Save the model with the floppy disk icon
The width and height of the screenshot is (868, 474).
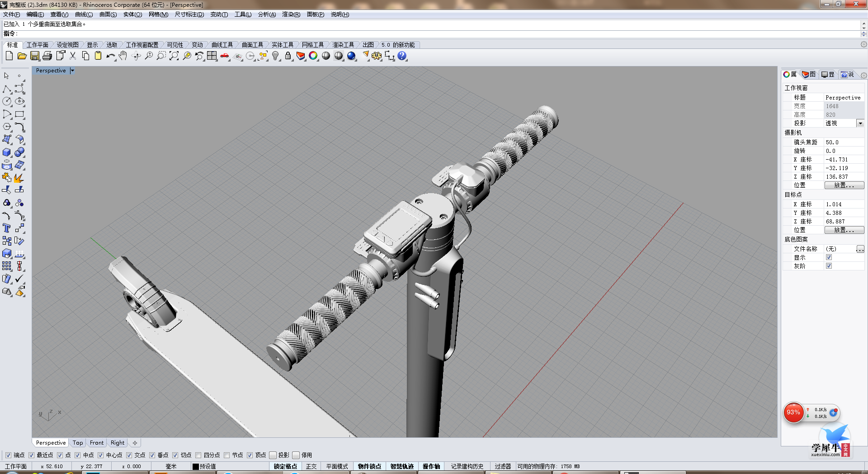[x=35, y=56]
